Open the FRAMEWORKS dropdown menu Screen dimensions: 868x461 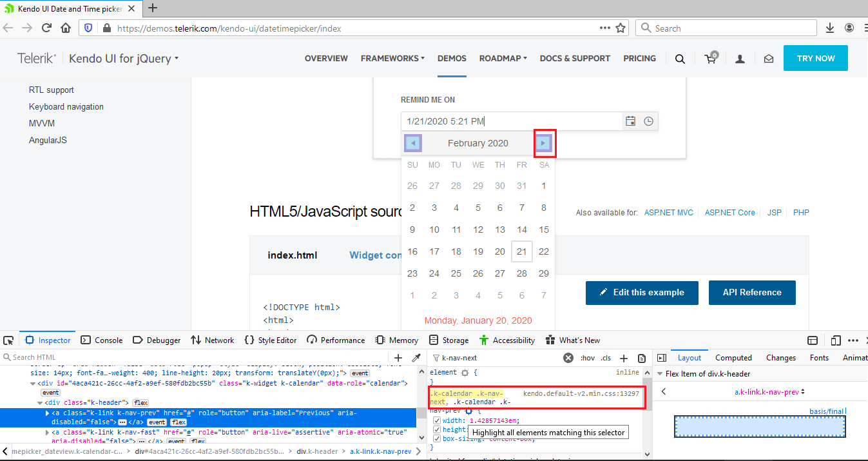click(392, 58)
